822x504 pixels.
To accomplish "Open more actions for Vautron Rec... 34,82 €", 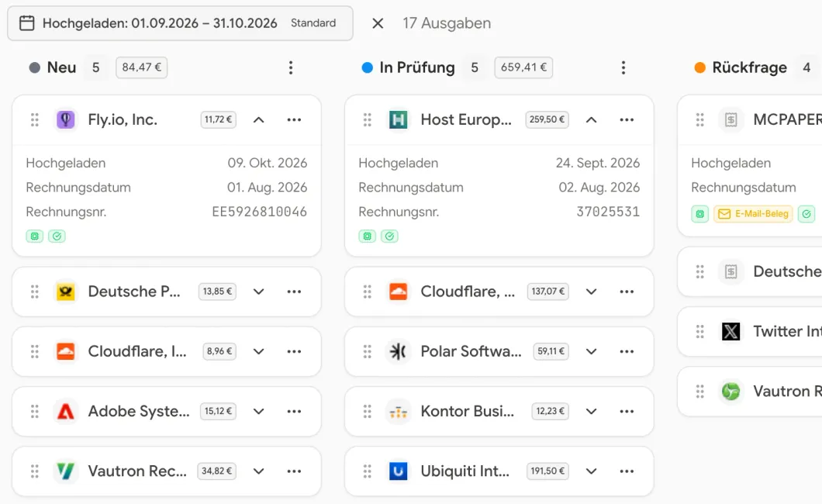I will tap(294, 471).
